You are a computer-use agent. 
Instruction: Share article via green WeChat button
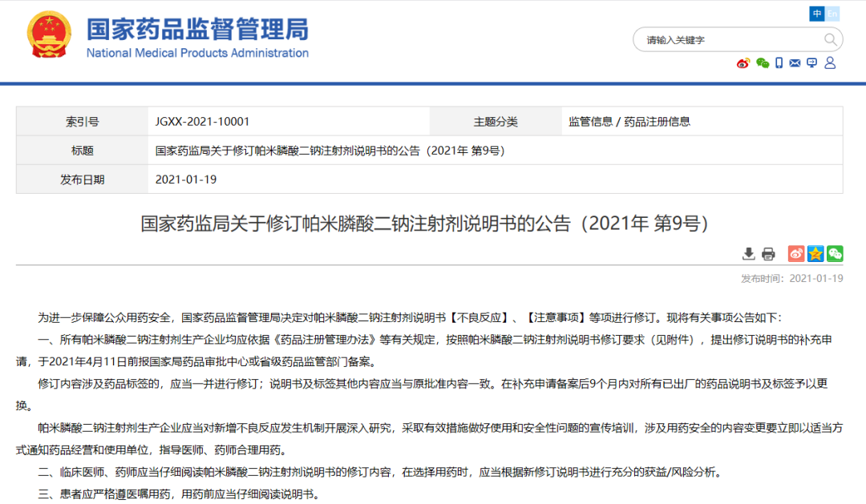[835, 254]
